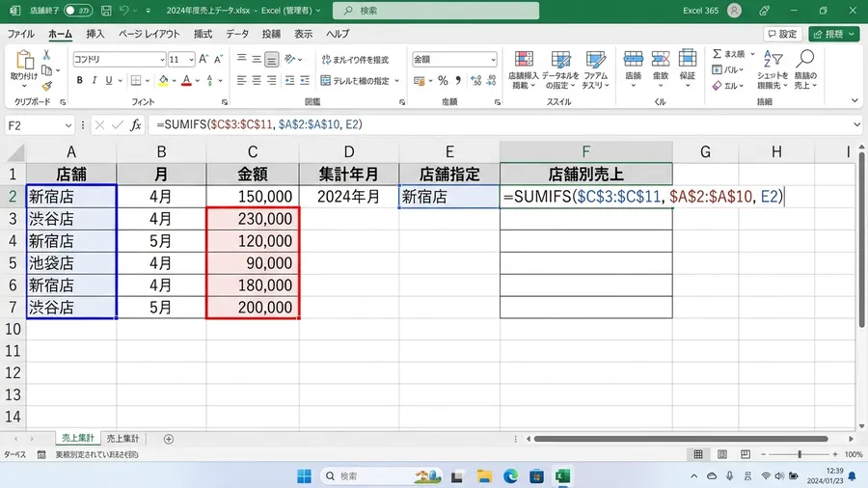
Task: Toggle the highlighted Bottom Align button
Action: pyautogui.click(x=271, y=59)
